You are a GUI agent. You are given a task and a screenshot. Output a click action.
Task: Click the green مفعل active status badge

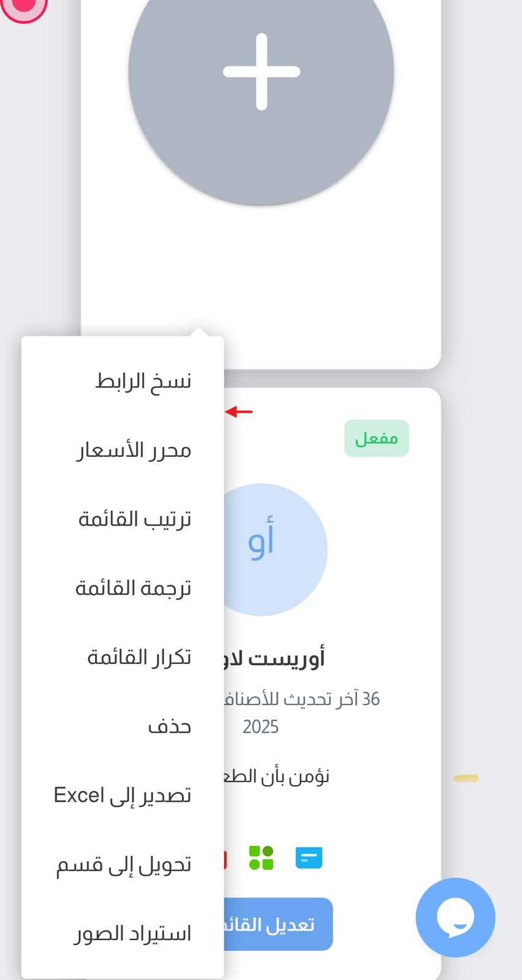376,439
